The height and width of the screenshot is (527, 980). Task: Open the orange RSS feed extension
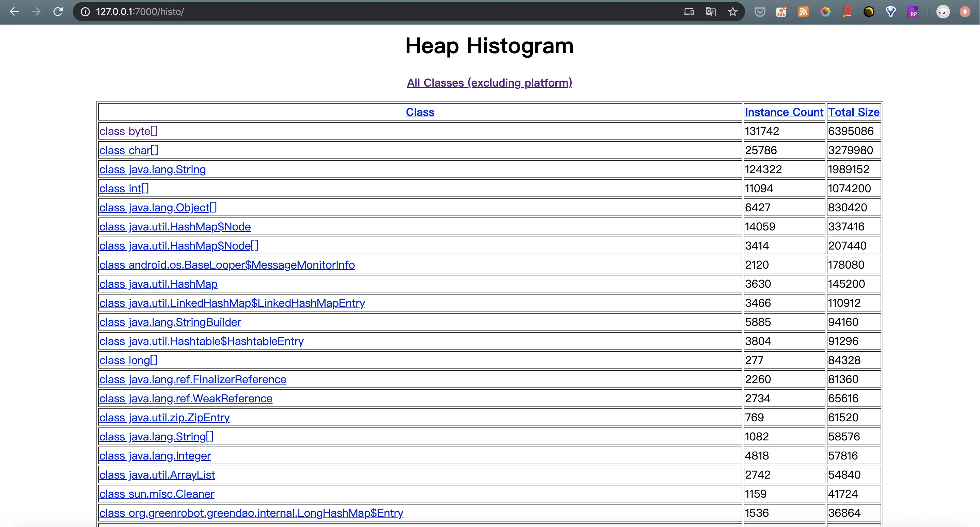(803, 12)
